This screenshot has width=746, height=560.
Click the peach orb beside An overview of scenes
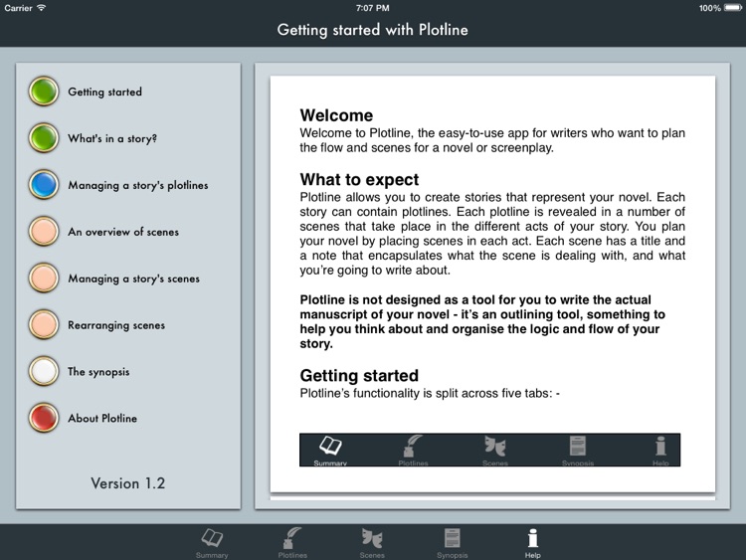coord(44,231)
